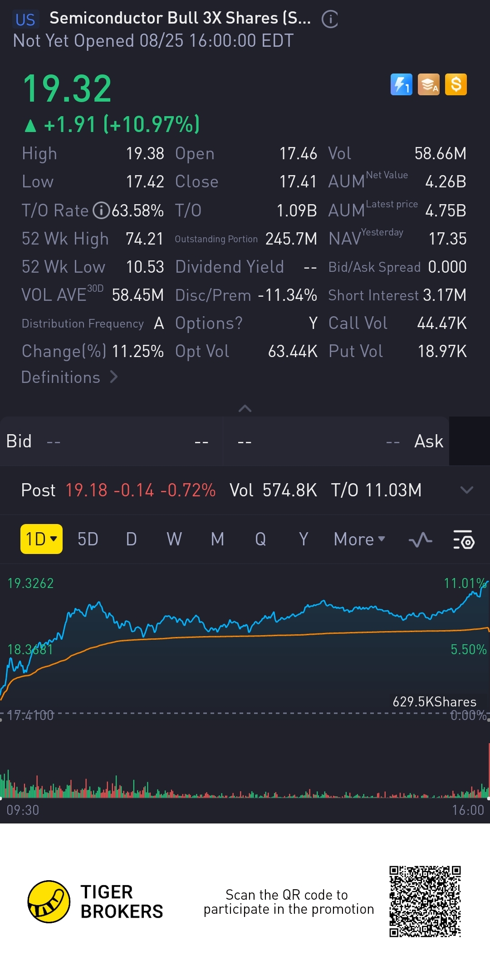Switch to the W weekly chart tab

click(174, 539)
